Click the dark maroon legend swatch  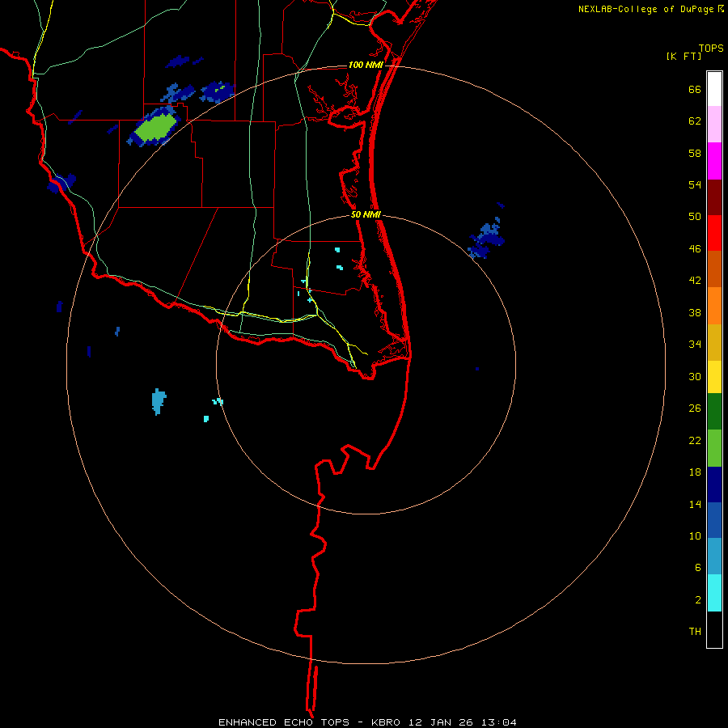click(714, 197)
